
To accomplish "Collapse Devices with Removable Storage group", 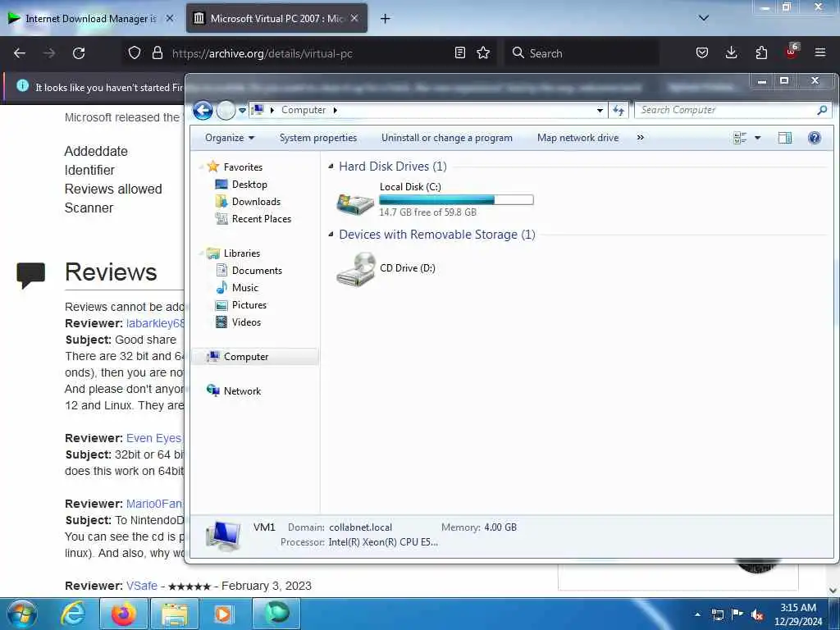I will pyautogui.click(x=331, y=234).
